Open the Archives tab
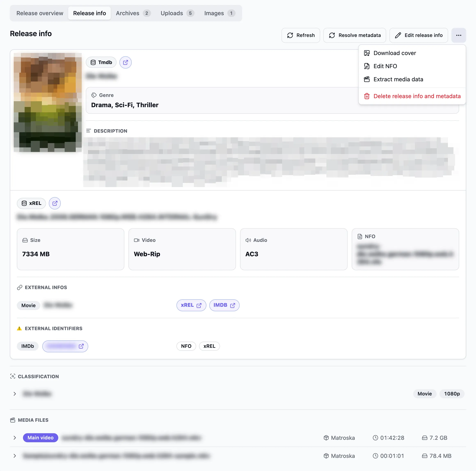Screen dimensions: 476x471 point(133,13)
